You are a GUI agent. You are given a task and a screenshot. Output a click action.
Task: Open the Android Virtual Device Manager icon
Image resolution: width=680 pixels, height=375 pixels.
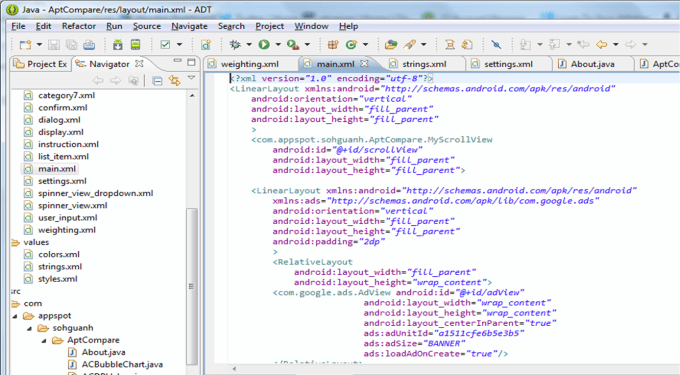click(136, 45)
